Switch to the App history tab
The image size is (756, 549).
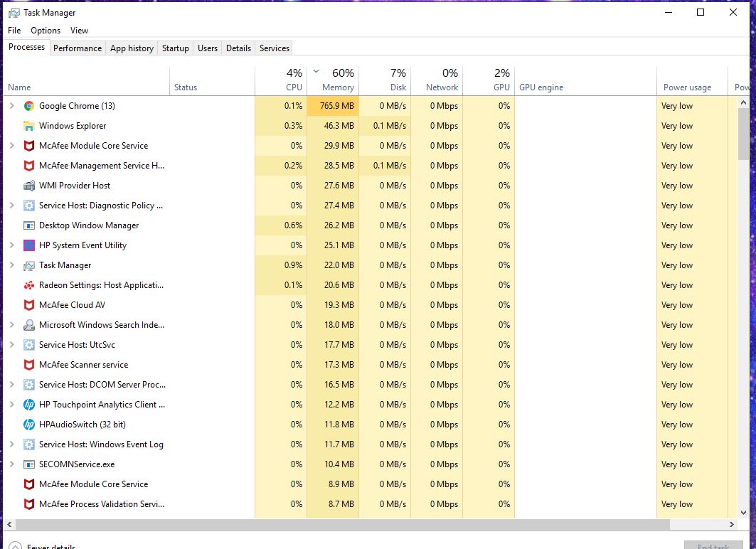132,48
